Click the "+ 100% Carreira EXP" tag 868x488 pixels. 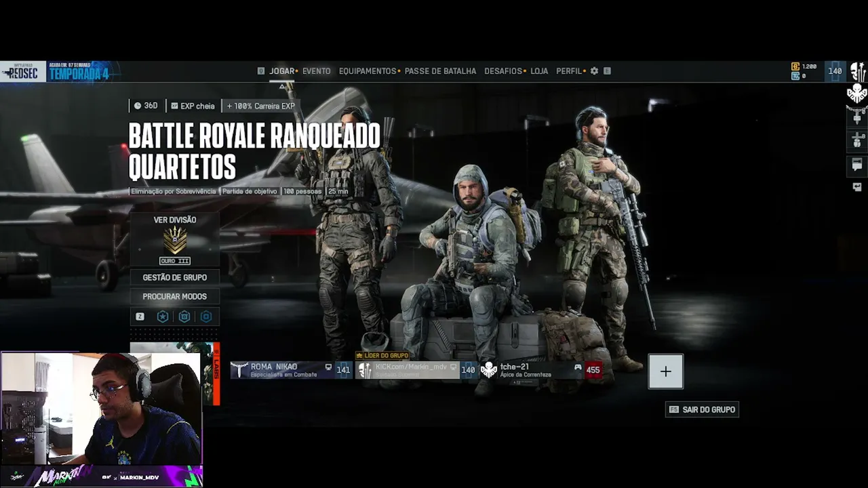(261, 106)
